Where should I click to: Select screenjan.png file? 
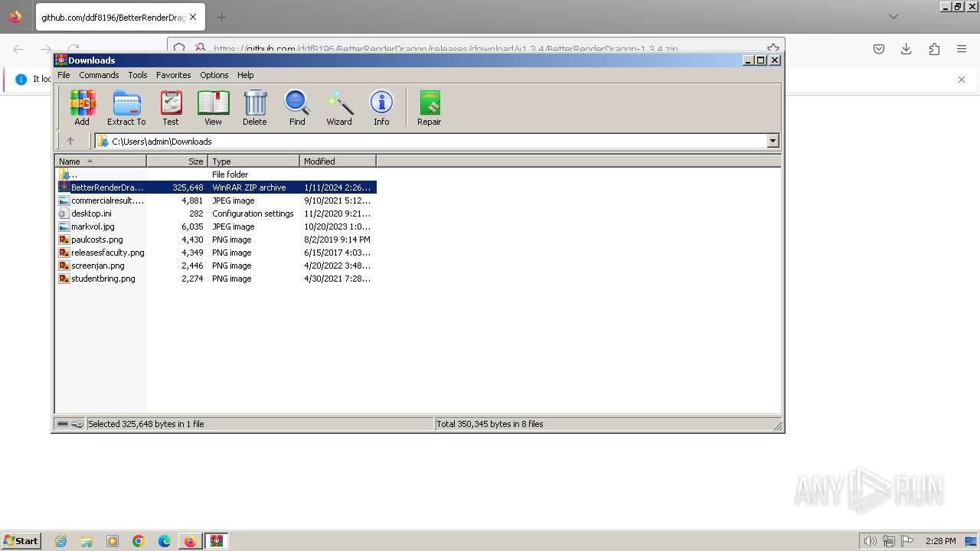(217, 266)
